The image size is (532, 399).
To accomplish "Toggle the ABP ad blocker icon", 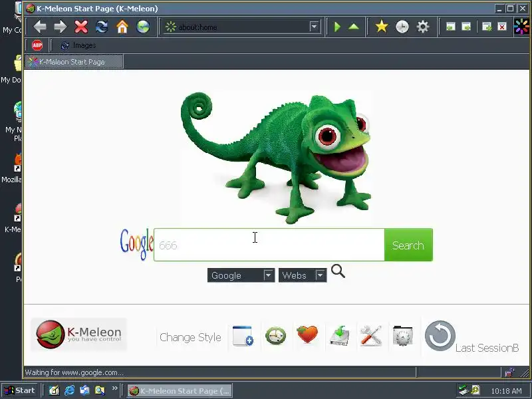I will coord(37,45).
